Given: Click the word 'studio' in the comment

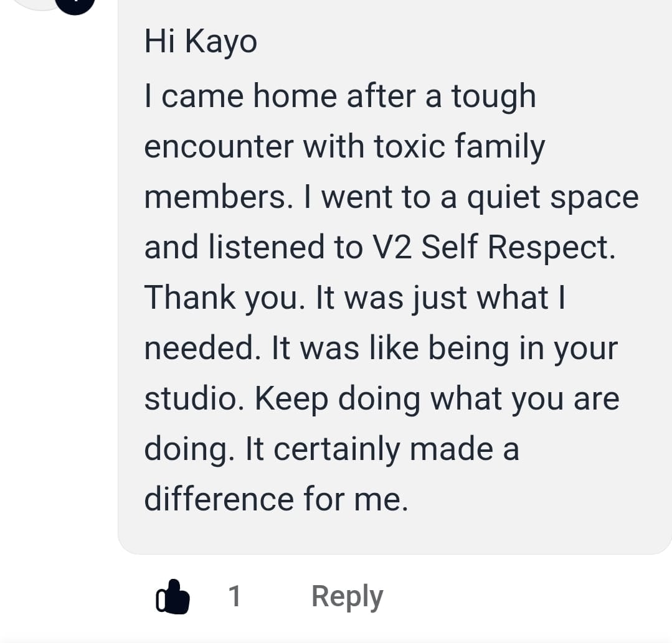Looking at the screenshot, I should [x=191, y=398].
